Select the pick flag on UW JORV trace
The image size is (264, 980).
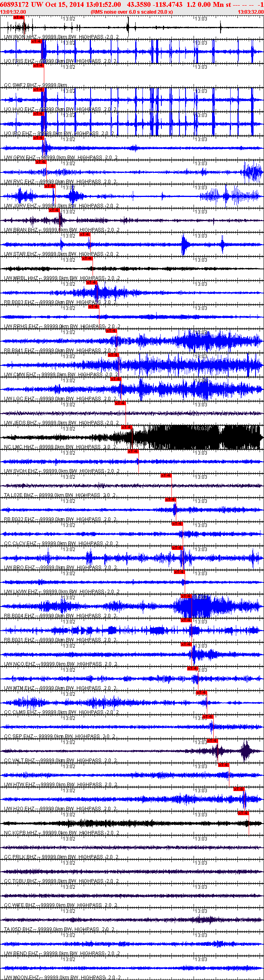49,186
